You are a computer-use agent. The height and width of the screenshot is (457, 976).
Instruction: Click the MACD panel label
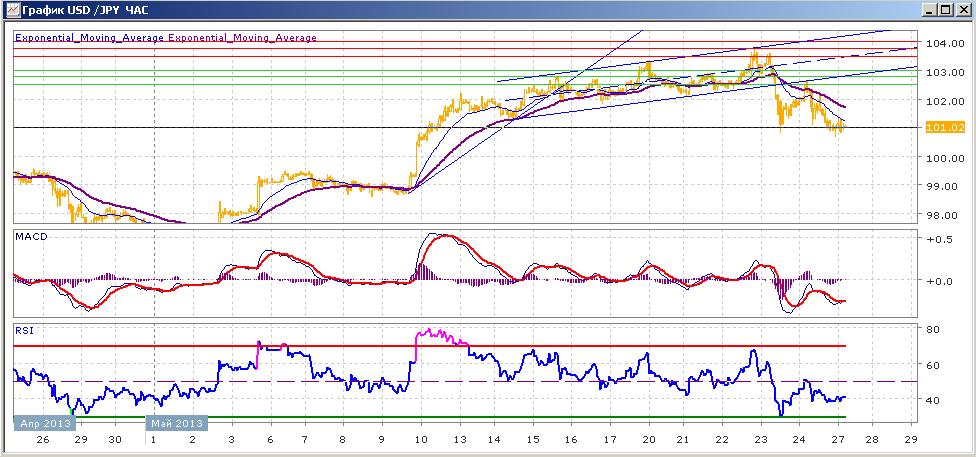(30, 237)
